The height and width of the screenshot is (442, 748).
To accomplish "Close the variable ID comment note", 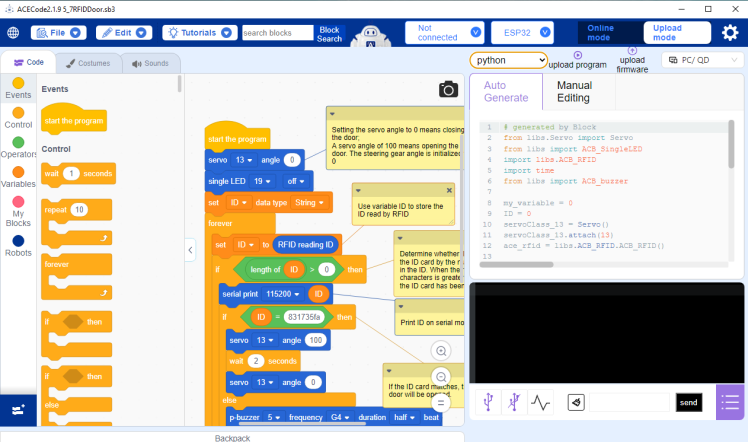I will coord(449,190).
